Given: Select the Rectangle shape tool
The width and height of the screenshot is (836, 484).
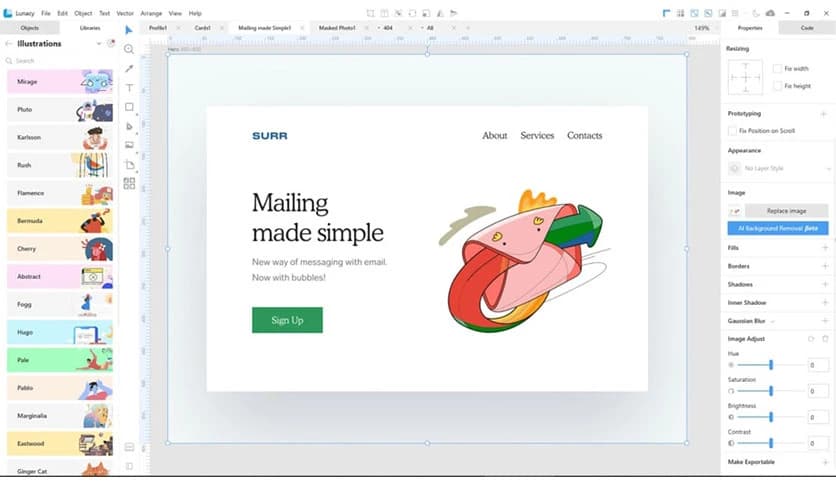Looking at the screenshot, I should pyautogui.click(x=129, y=107).
